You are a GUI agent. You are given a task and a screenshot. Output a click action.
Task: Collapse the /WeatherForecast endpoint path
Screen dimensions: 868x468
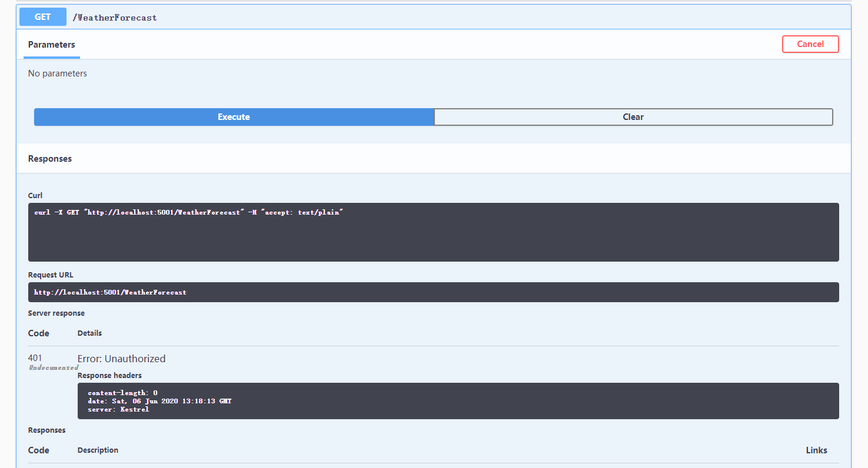point(115,18)
